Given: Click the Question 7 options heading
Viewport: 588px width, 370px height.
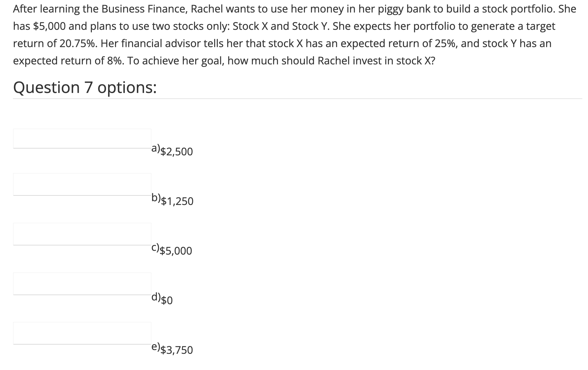Looking at the screenshot, I should coord(85,87).
